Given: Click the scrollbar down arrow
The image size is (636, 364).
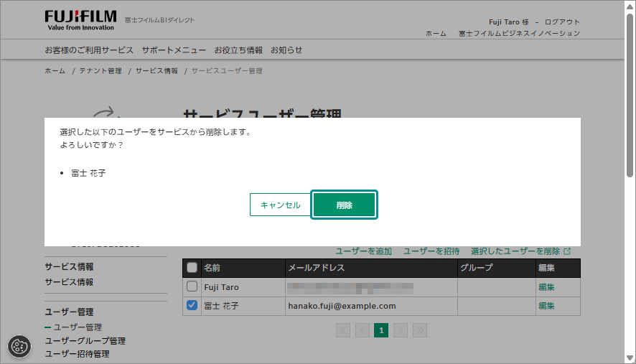Looking at the screenshot, I should [x=630, y=358].
